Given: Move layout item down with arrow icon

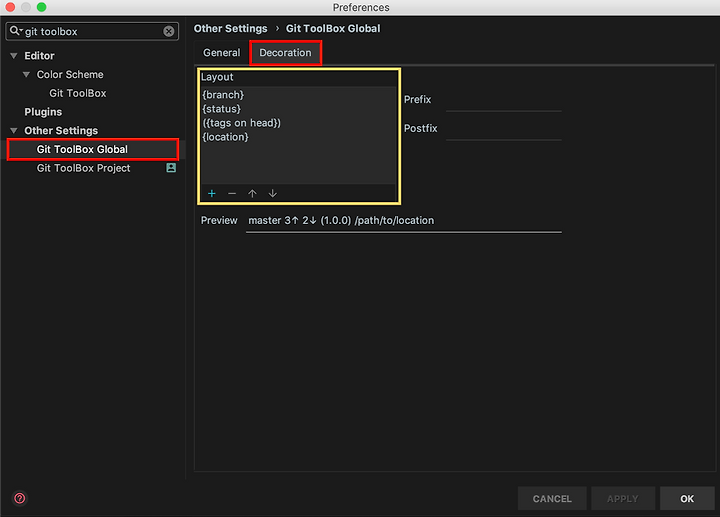Looking at the screenshot, I should pyautogui.click(x=273, y=193).
